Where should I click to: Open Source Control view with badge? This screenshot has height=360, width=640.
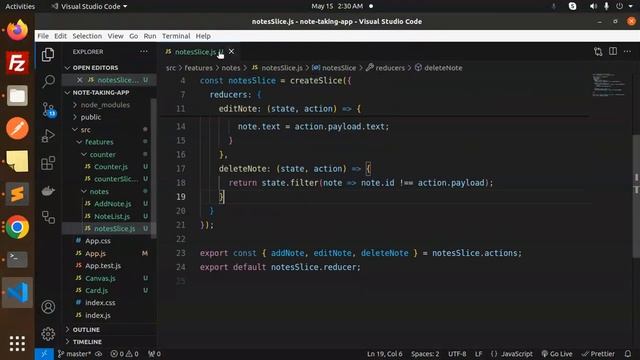pyautogui.click(x=48, y=109)
